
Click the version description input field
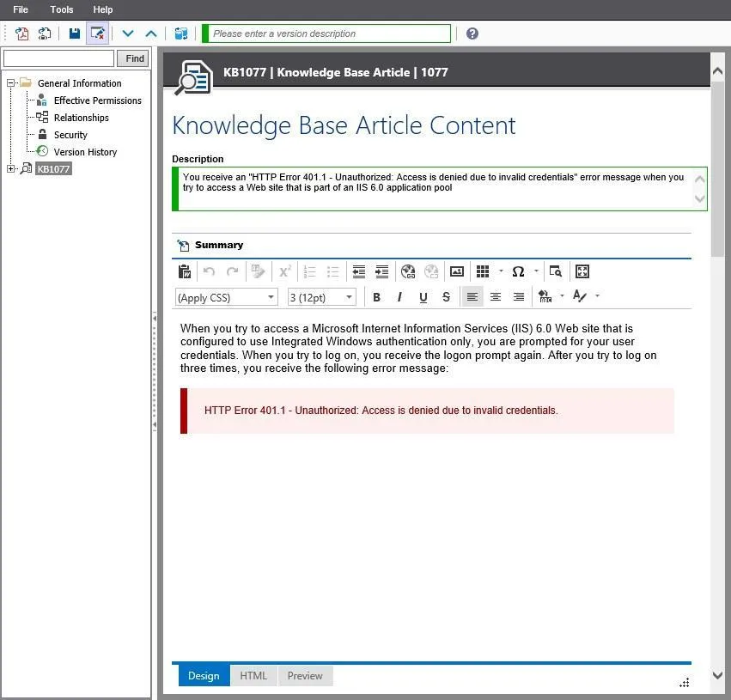329,33
